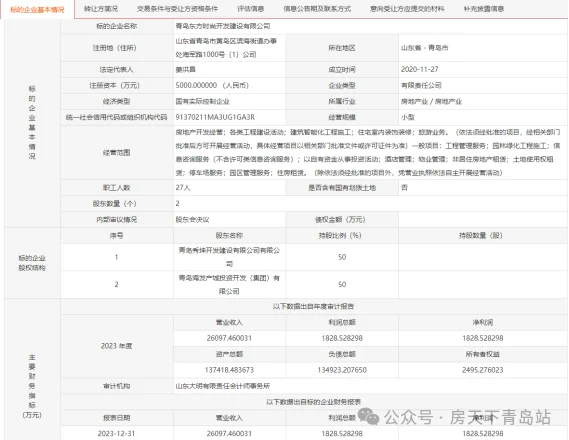The height and width of the screenshot is (440, 569).
Task: Select the value 有限责任公司
Action: point(421,85)
